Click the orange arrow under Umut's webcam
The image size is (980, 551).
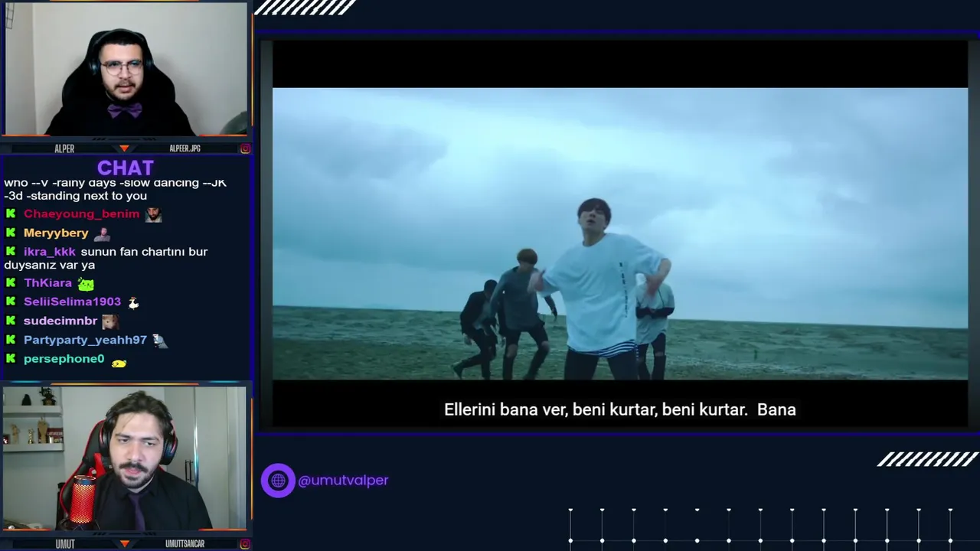tap(124, 543)
